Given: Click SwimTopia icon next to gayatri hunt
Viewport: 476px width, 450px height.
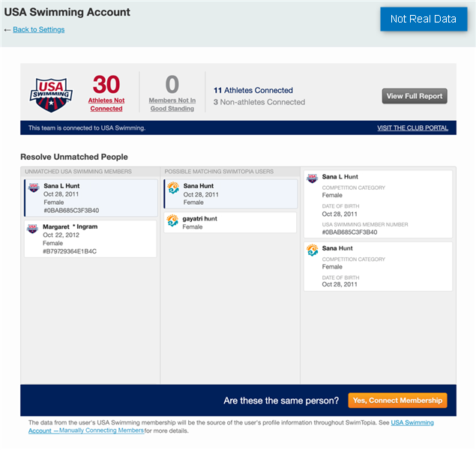Looking at the screenshot, I should pos(173,220).
